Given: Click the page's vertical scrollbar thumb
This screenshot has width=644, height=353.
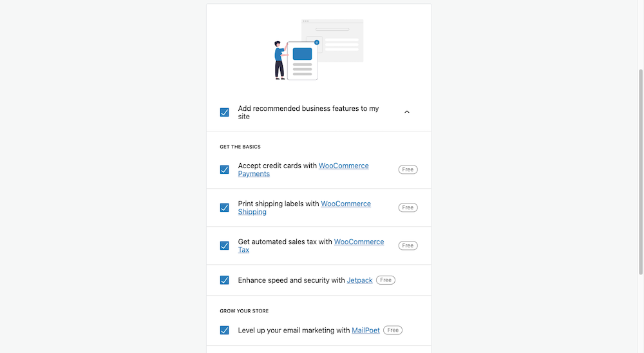Looking at the screenshot, I should [641, 172].
